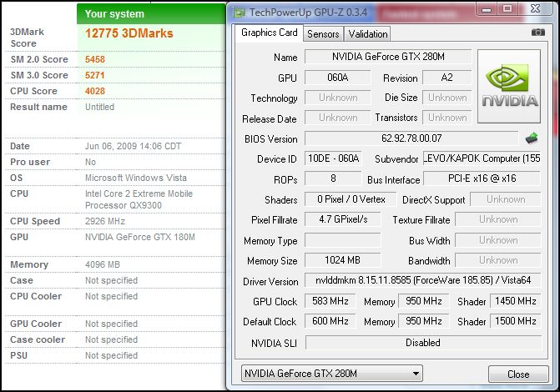This screenshot has height=392, width=560.
Task: Click the BIOS Version field 62.92.78.00.07
Action: (411, 138)
